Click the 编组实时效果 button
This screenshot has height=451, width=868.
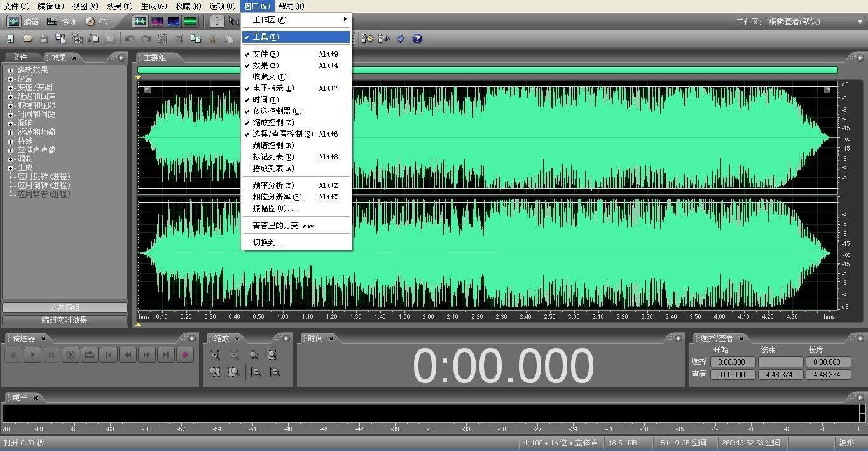pyautogui.click(x=65, y=320)
